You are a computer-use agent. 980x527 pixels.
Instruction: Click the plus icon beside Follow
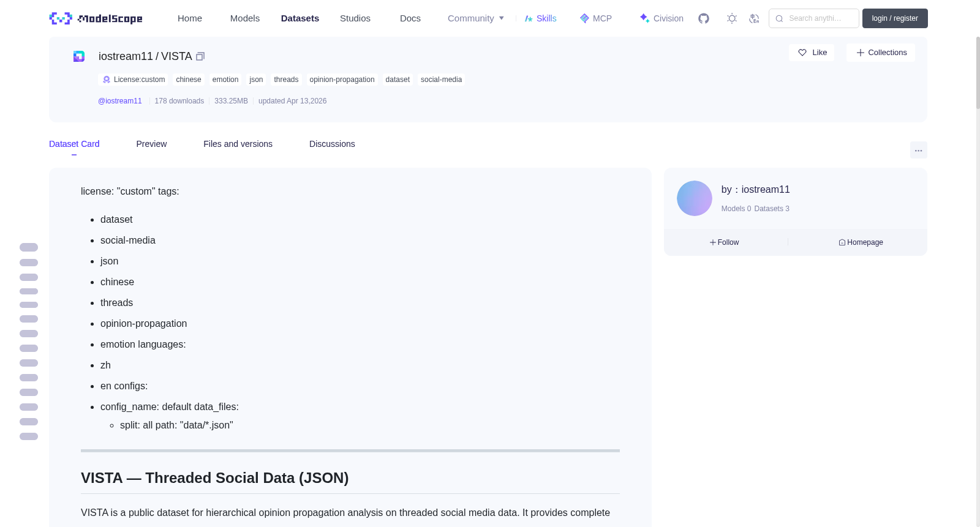pos(713,242)
